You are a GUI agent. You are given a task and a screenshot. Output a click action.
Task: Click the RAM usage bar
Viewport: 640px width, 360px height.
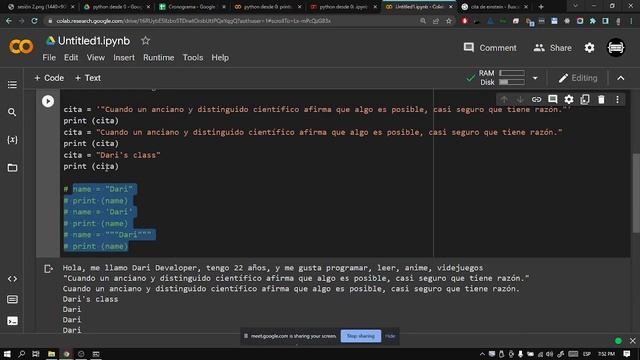pyautogui.click(x=511, y=73)
